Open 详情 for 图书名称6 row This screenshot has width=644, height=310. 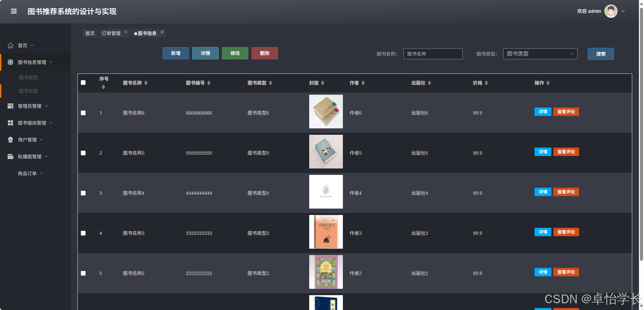543,112
